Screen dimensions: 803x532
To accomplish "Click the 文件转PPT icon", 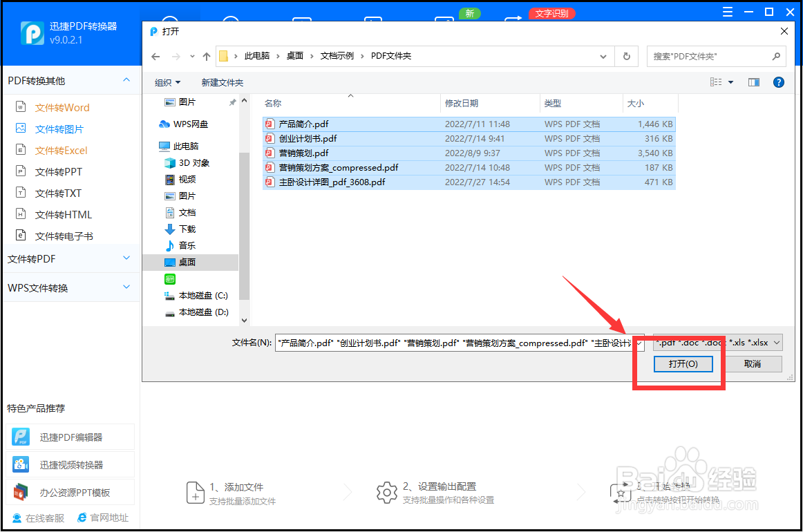I will click(x=21, y=171).
